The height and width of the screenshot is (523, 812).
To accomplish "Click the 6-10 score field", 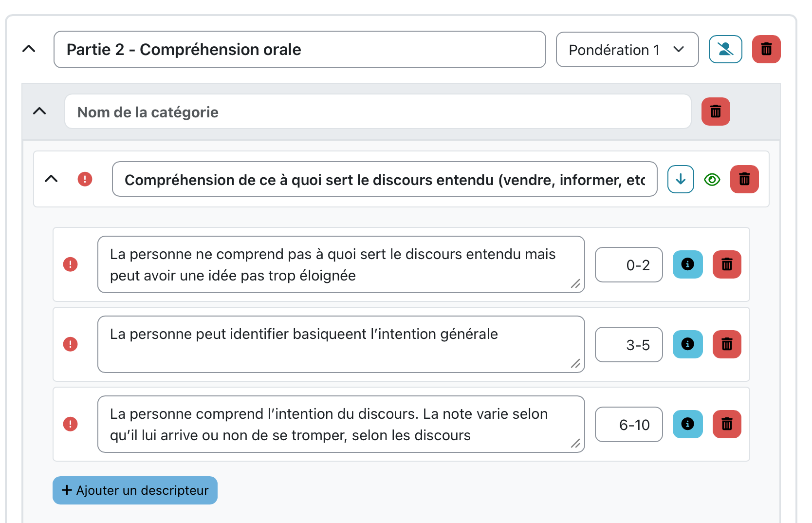I will coord(628,424).
